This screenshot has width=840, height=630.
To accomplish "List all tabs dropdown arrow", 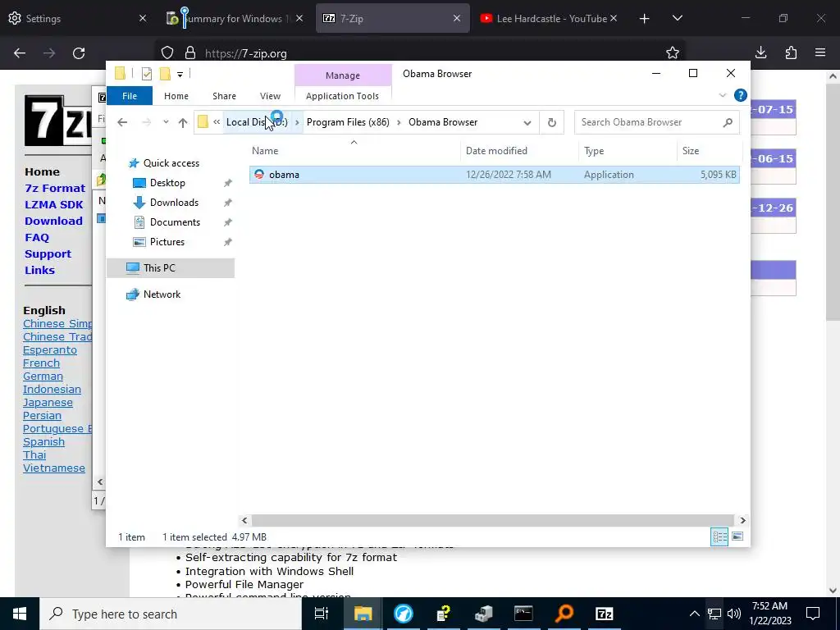I will (677, 19).
